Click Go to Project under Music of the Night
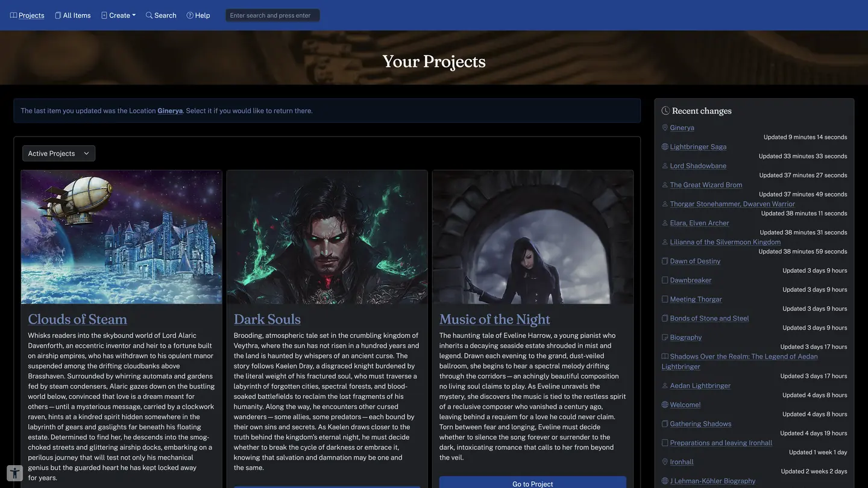Viewport: 868px width, 488px height. 532,483
